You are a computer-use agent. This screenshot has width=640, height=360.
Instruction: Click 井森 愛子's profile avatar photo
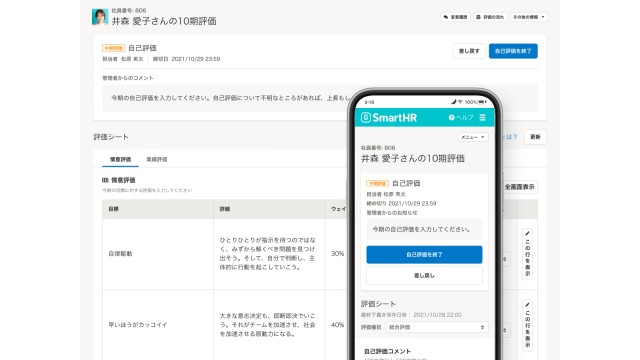coord(100,17)
